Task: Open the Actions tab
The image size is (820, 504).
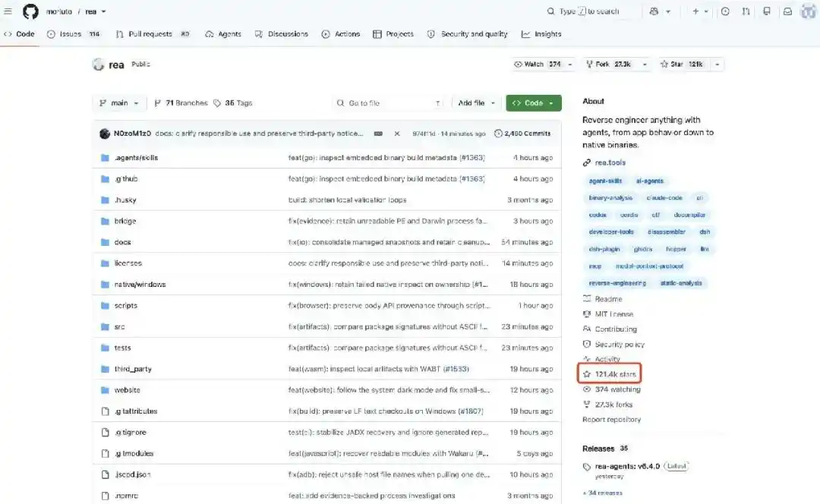Action: click(340, 34)
